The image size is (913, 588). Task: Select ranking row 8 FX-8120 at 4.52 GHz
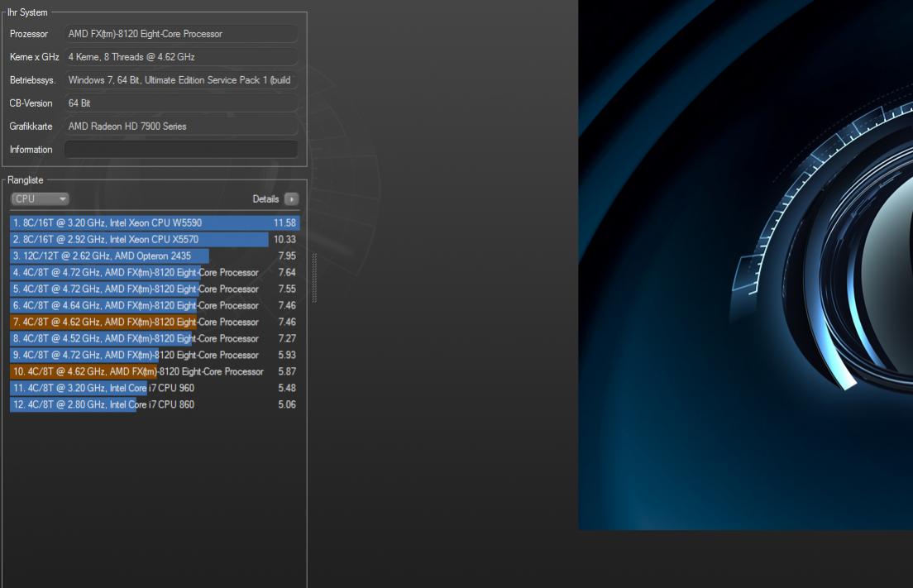[x=155, y=338]
